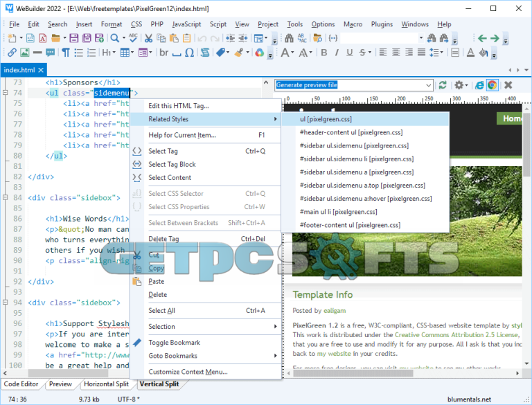Insert a horizontal rule

click(37, 53)
